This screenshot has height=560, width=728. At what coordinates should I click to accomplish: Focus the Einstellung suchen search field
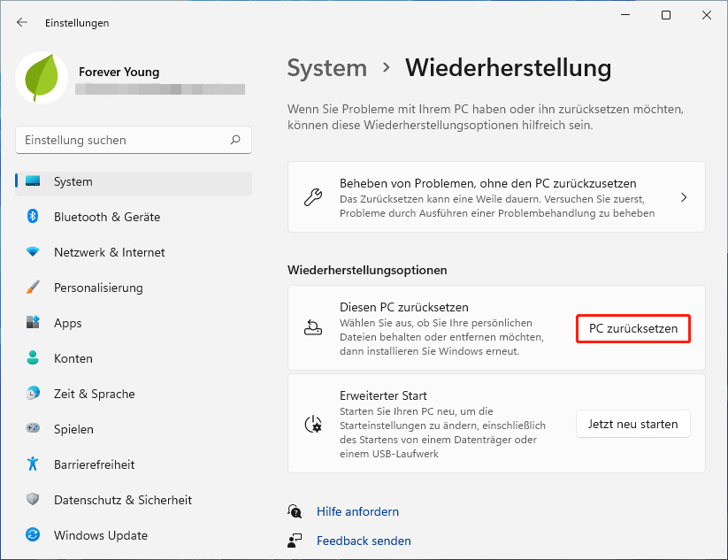coord(134,140)
